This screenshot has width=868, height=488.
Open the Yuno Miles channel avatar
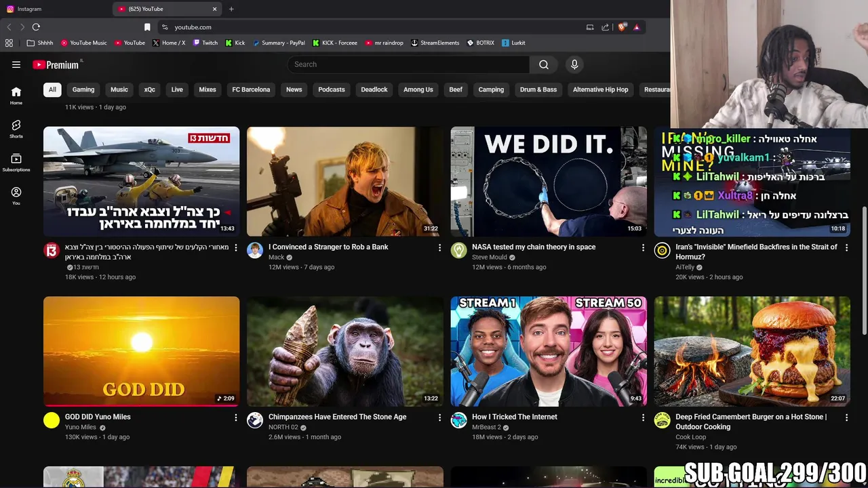[x=52, y=421]
